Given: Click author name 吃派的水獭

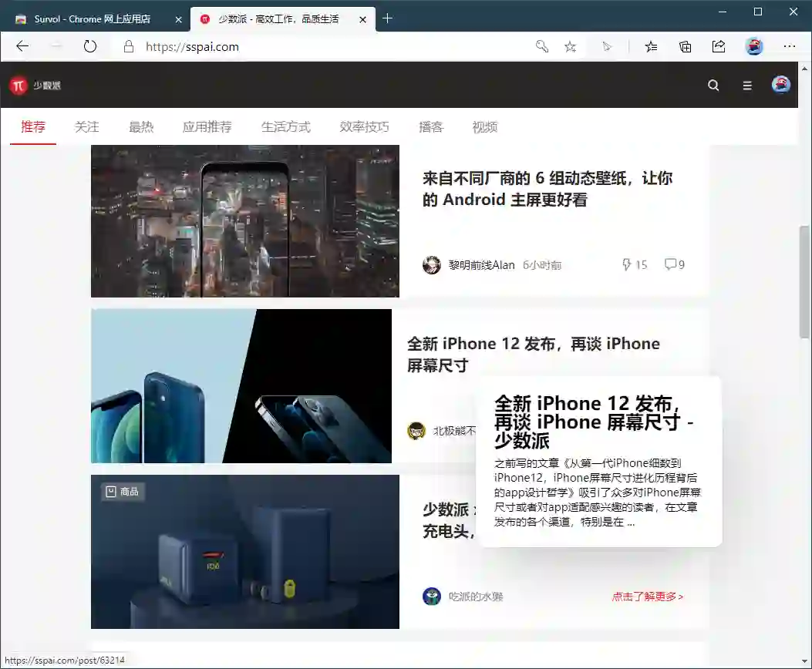Looking at the screenshot, I should point(476,597).
